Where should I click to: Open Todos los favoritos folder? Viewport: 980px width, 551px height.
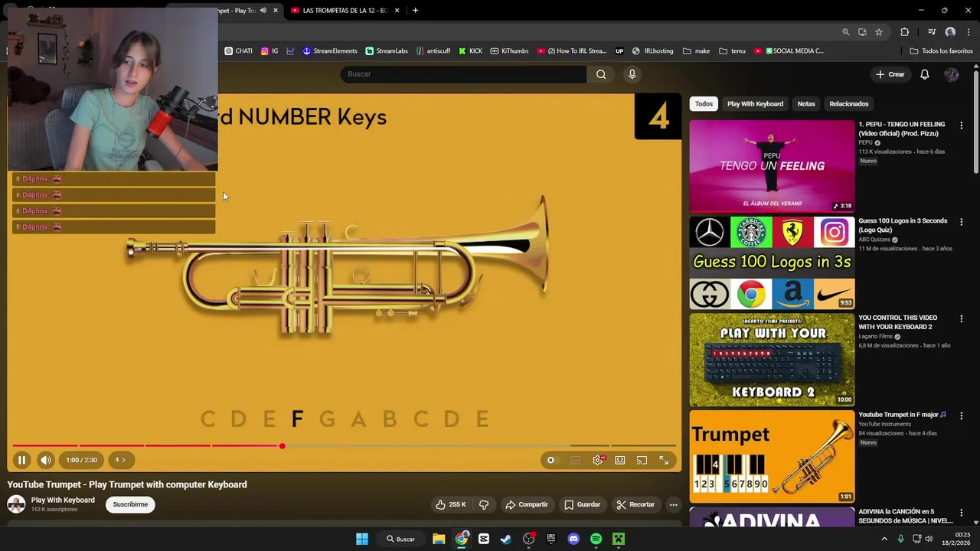point(941,51)
